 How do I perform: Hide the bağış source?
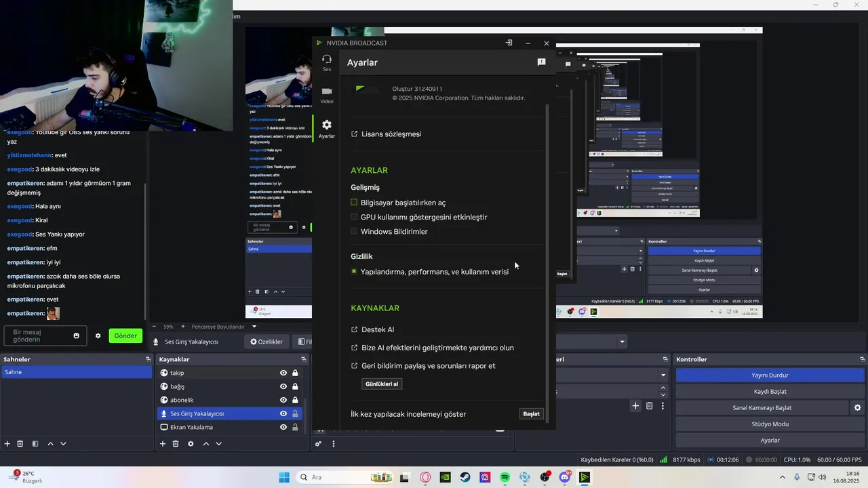pyautogui.click(x=283, y=386)
